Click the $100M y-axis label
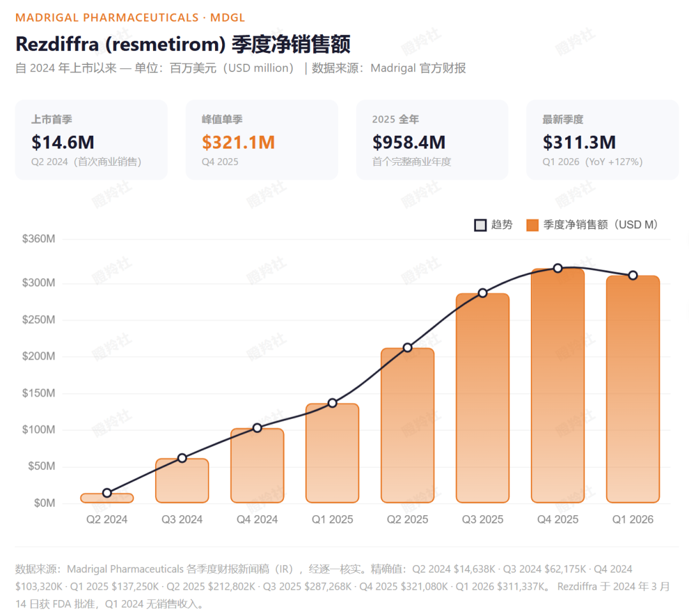 (x=39, y=430)
